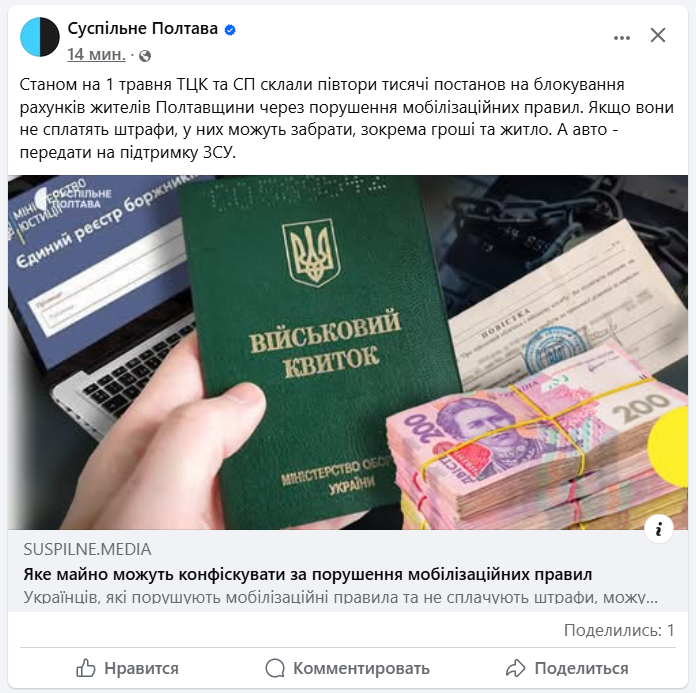Click the link info 'i' icon
The image size is (696, 693).
[659, 528]
